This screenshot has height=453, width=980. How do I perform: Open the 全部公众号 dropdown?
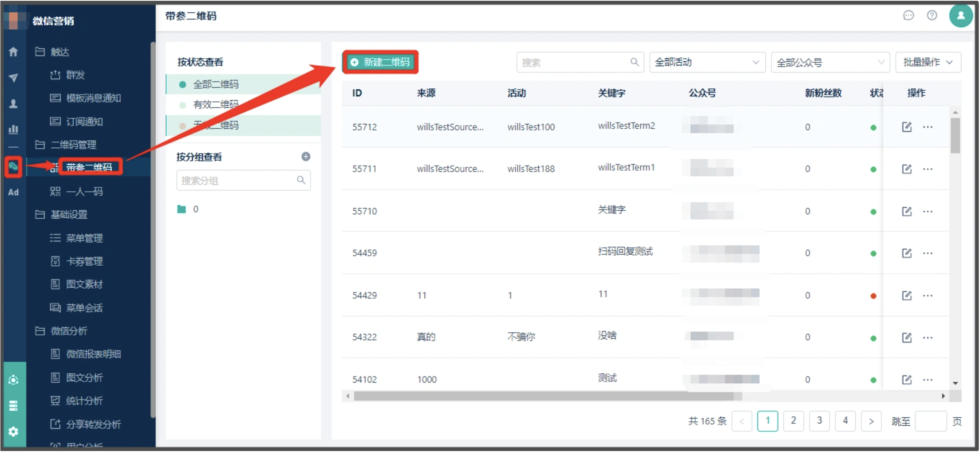pyautogui.click(x=830, y=62)
